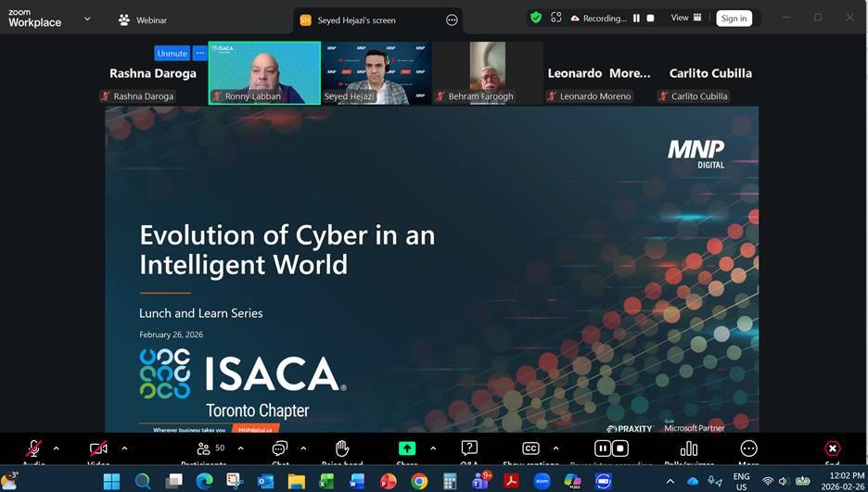The height and width of the screenshot is (492, 868).
Task: Stop recording in the bottom toolbar
Action: (x=620, y=448)
